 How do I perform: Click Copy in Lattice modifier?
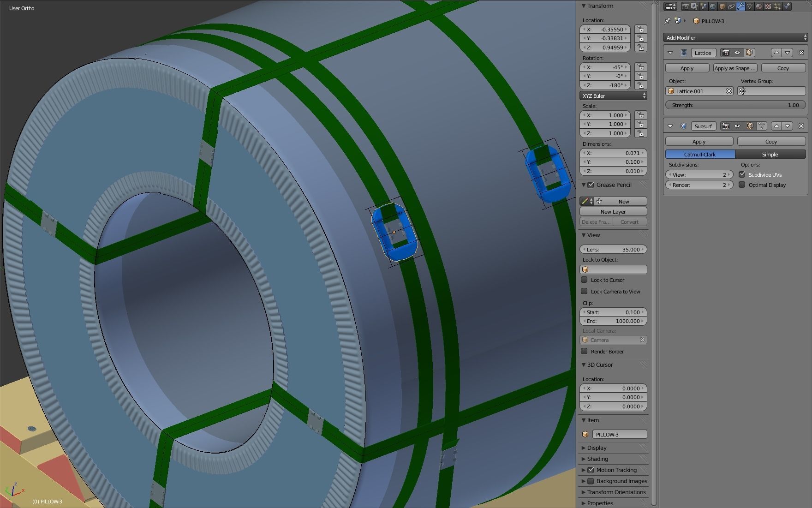783,68
